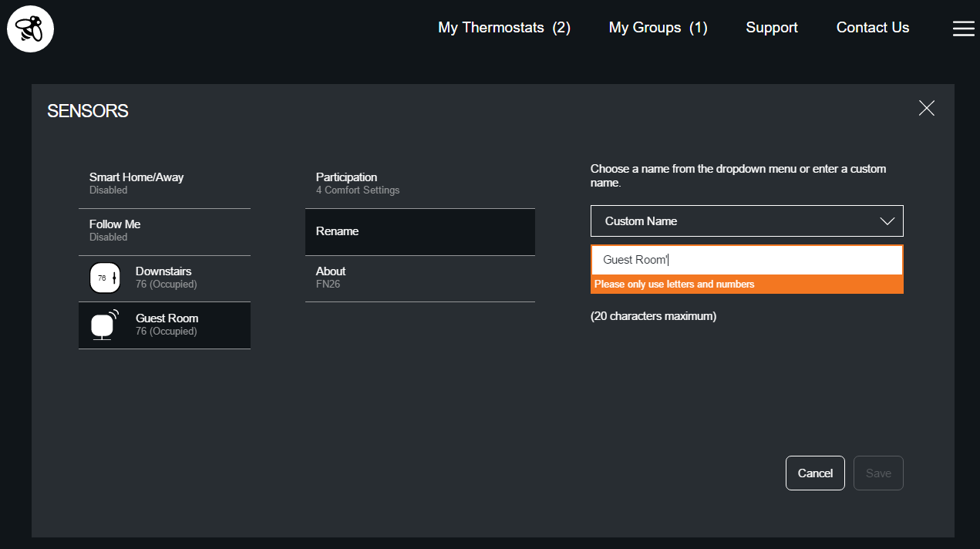The height and width of the screenshot is (549, 980).
Task: Click the Guest Room sensor icon
Action: click(106, 325)
